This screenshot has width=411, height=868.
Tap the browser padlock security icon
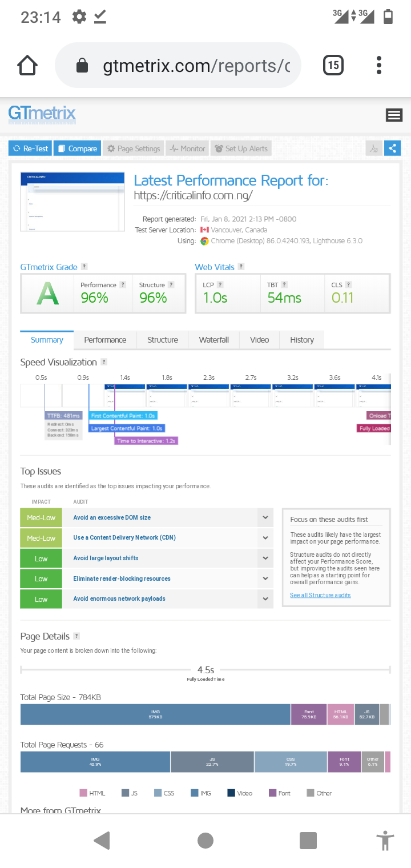tap(82, 65)
